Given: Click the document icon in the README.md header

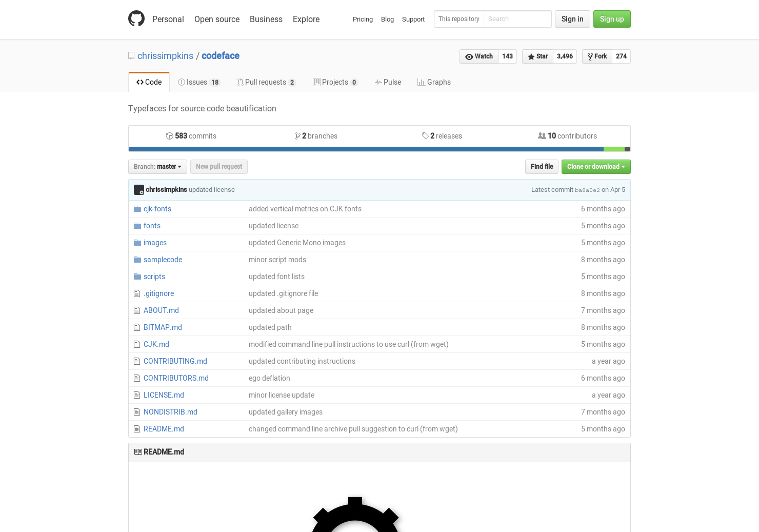Looking at the screenshot, I should [x=138, y=451].
